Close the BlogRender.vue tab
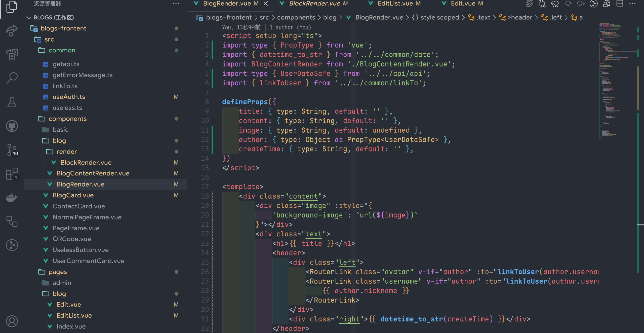Viewport: 644px width, 333px height. coord(266,4)
